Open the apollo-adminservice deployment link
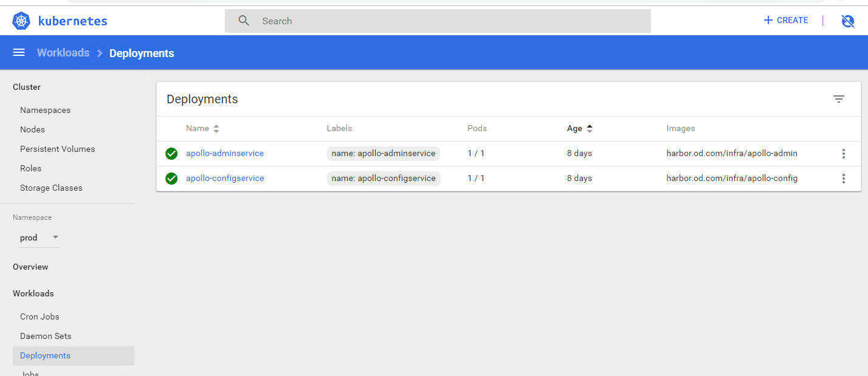 point(225,154)
